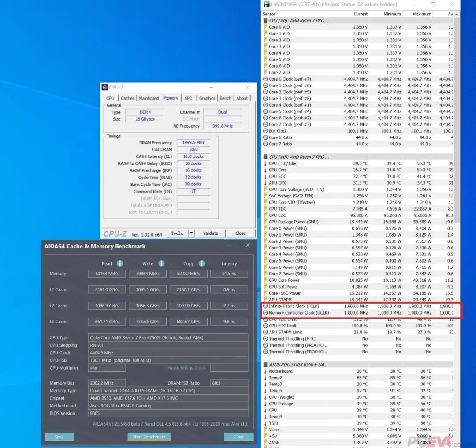Screen dimensions: 476x448
Task: Click the Infinity Fabric Clock (FCLK) clock icon
Action: [x=265, y=306]
